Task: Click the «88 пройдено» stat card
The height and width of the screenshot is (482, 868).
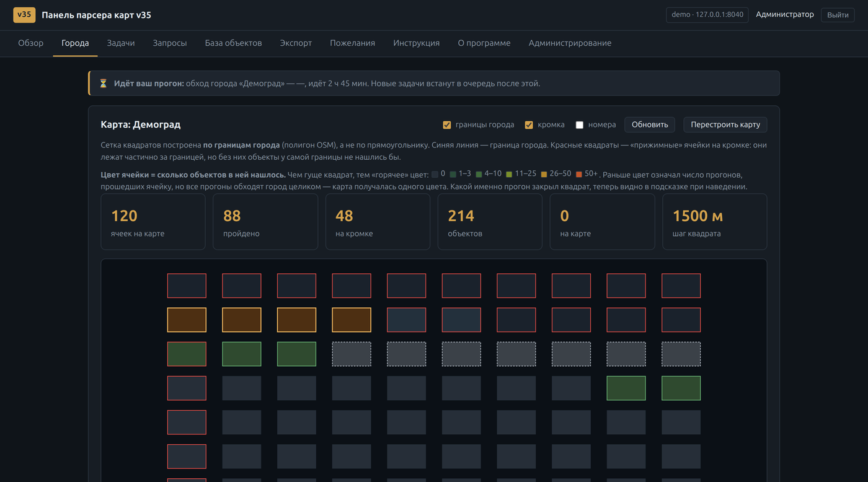Action: tap(265, 222)
